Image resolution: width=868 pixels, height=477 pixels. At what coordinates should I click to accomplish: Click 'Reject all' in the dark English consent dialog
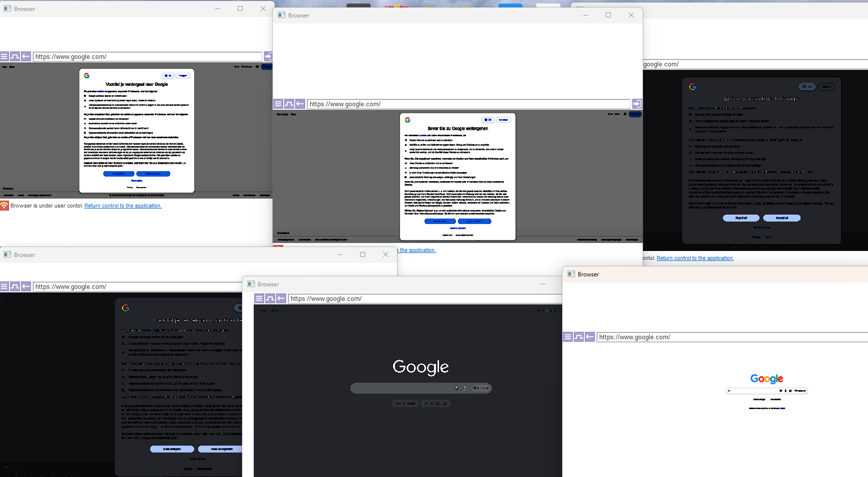tap(741, 218)
